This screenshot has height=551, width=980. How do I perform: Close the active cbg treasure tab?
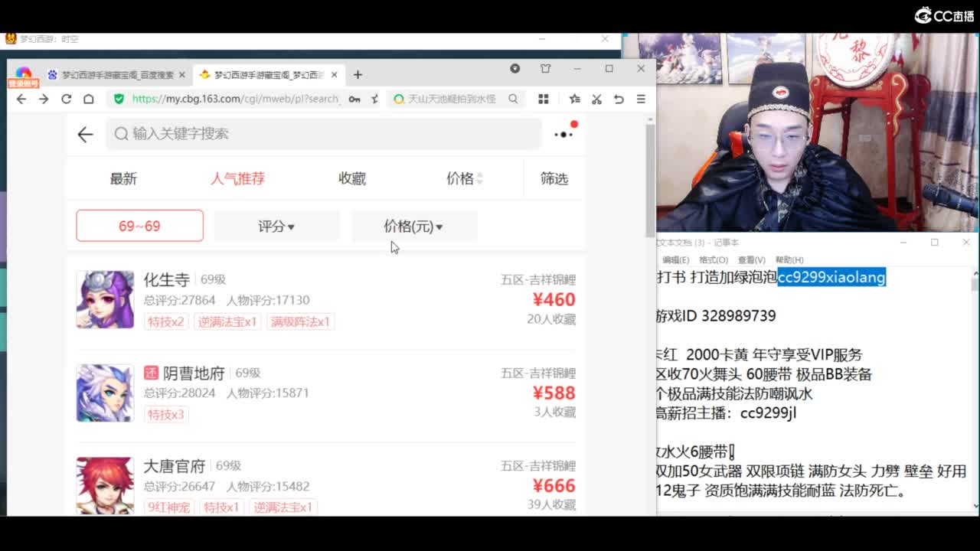coord(335,75)
